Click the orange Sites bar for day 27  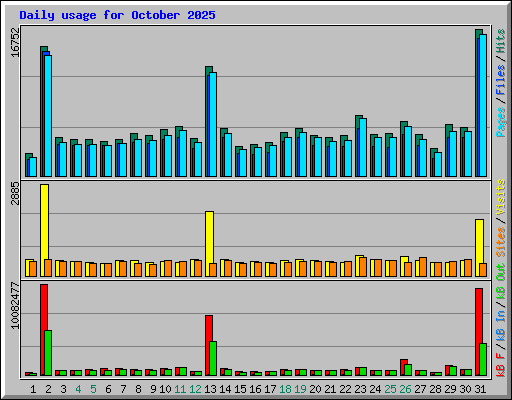423,267
